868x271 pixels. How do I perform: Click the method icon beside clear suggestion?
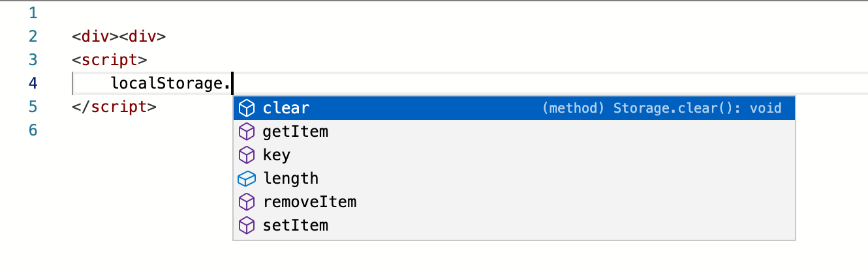click(247, 108)
